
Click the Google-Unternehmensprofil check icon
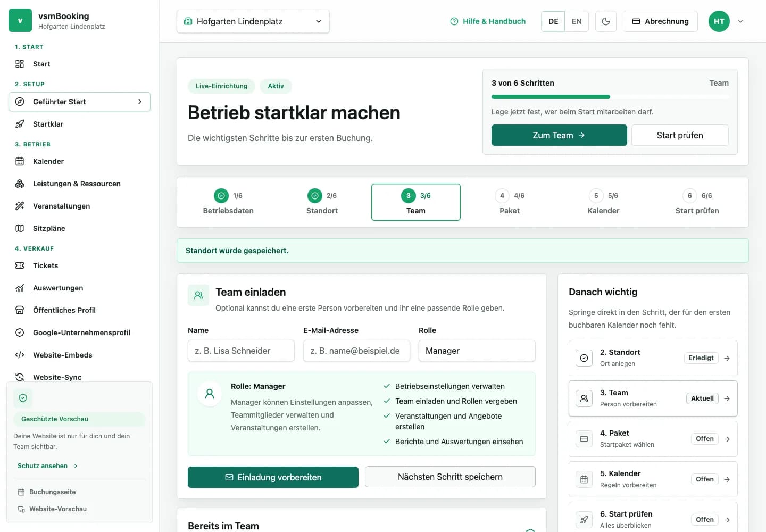[x=20, y=332]
